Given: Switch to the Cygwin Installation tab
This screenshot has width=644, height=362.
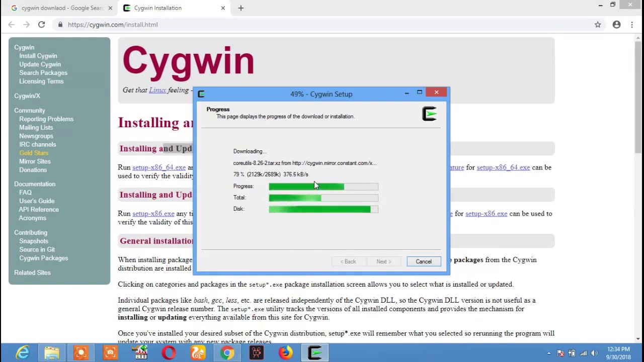Looking at the screenshot, I should (x=174, y=8).
